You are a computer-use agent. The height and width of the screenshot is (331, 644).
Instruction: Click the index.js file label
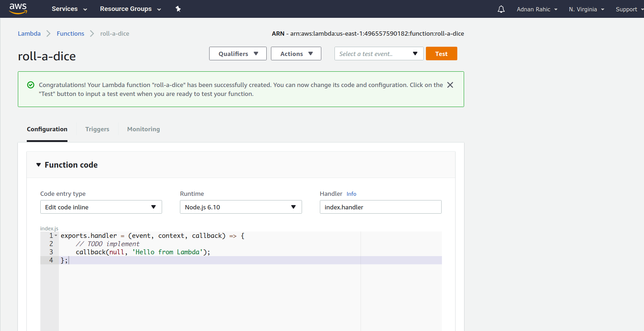tap(49, 228)
